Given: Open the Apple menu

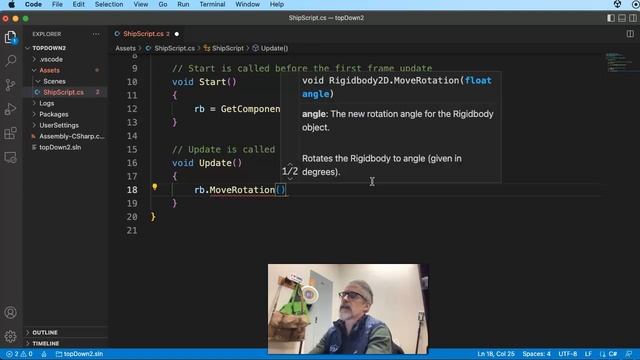Looking at the screenshot, I should tap(11, 4).
